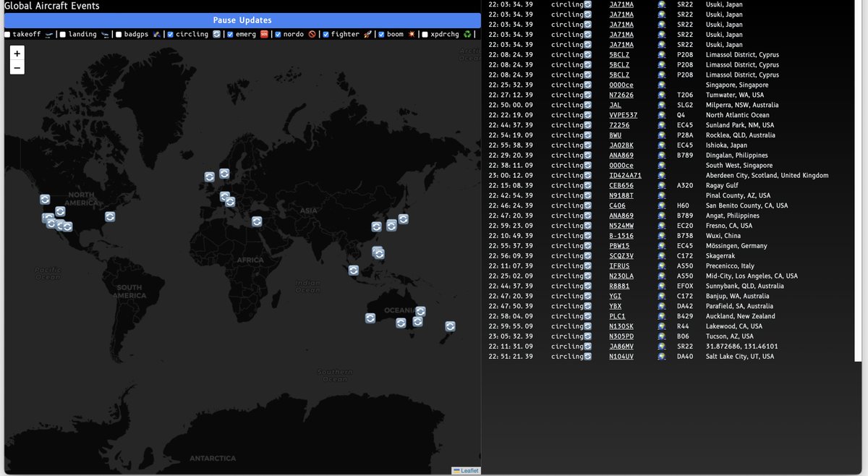Click the globe icon in the PLC1 row
The height and width of the screenshot is (476, 868).
click(x=662, y=316)
